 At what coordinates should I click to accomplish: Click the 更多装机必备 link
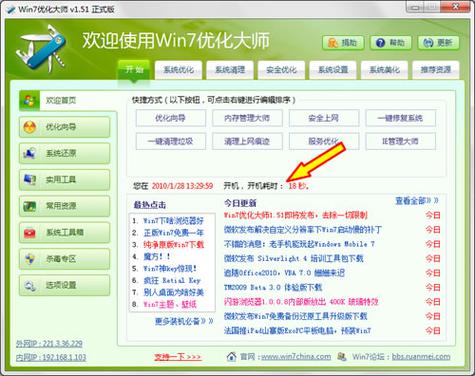pyautogui.click(x=184, y=321)
